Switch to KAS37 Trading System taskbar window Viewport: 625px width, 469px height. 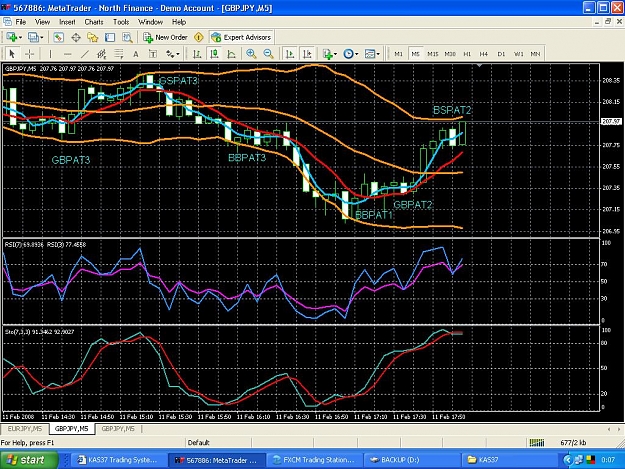tap(118, 460)
